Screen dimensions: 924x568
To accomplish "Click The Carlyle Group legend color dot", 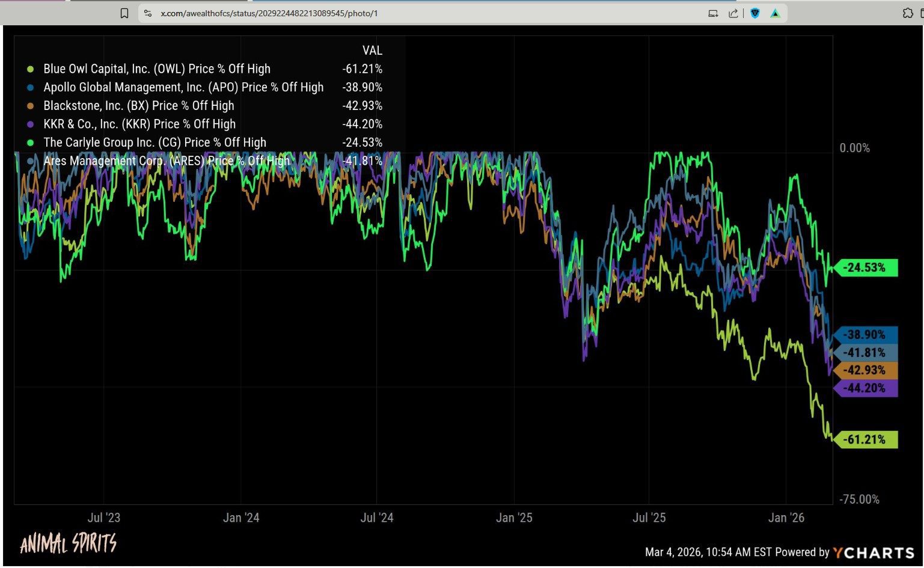I will coord(31,142).
